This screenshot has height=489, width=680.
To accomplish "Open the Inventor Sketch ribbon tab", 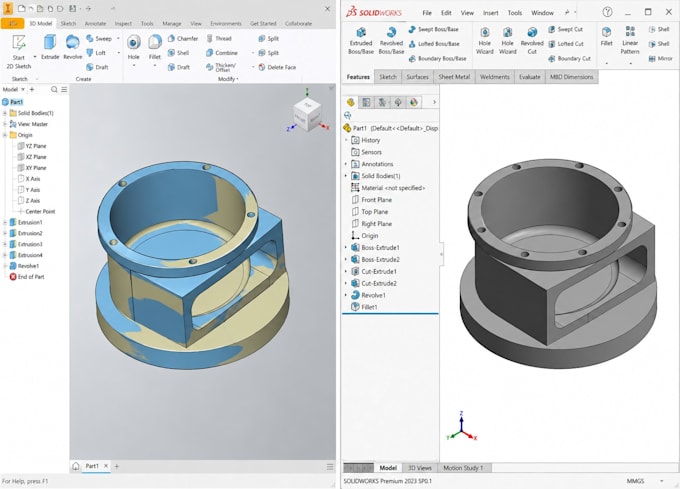I will [68, 23].
